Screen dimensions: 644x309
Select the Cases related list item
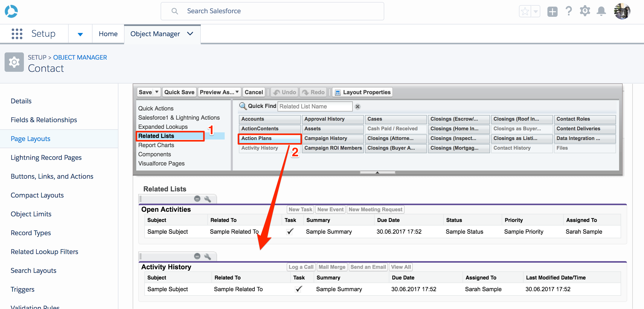coord(396,119)
